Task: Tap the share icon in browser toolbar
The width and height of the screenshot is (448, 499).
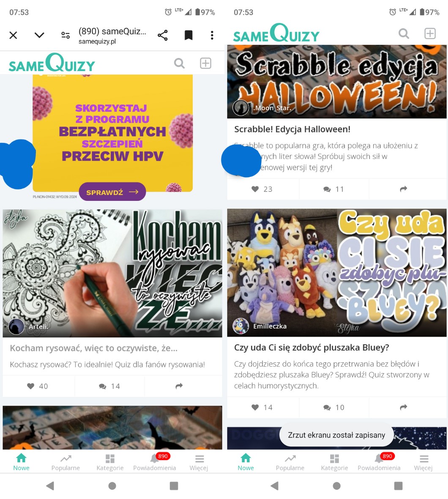Action: coord(162,35)
